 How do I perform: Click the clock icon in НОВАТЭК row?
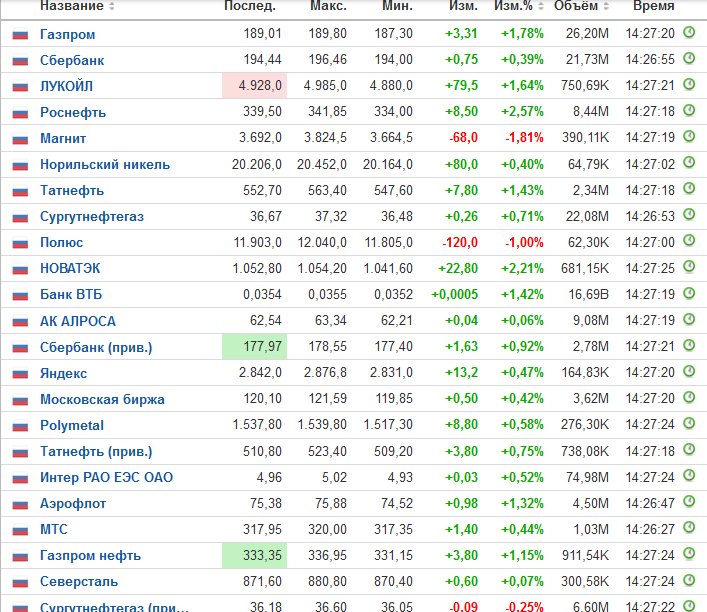(689, 267)
